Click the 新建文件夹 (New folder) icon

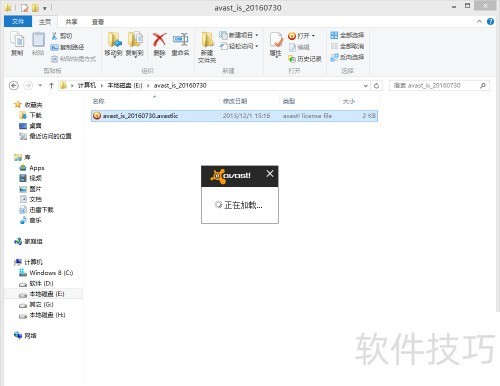tap(207, 47)
